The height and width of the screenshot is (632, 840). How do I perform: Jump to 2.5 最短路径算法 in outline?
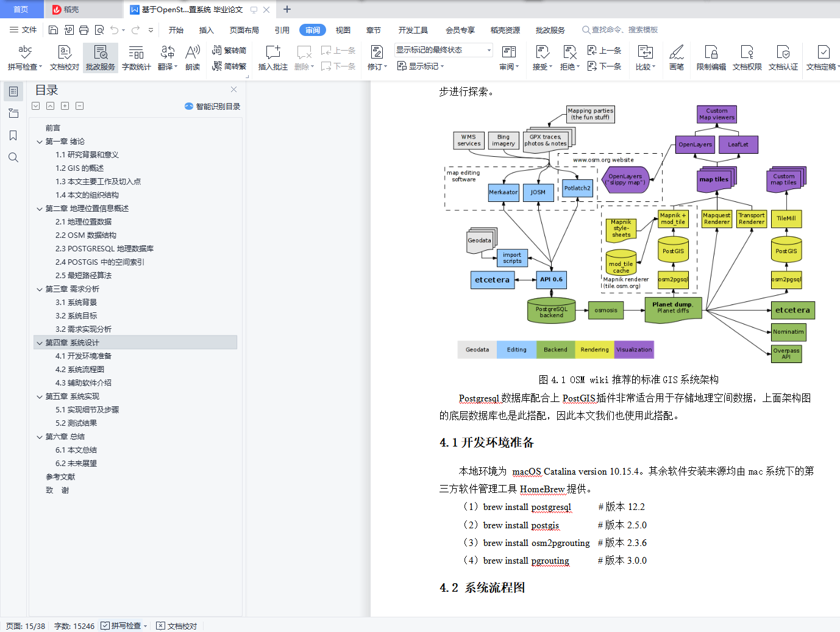(84, 276)
